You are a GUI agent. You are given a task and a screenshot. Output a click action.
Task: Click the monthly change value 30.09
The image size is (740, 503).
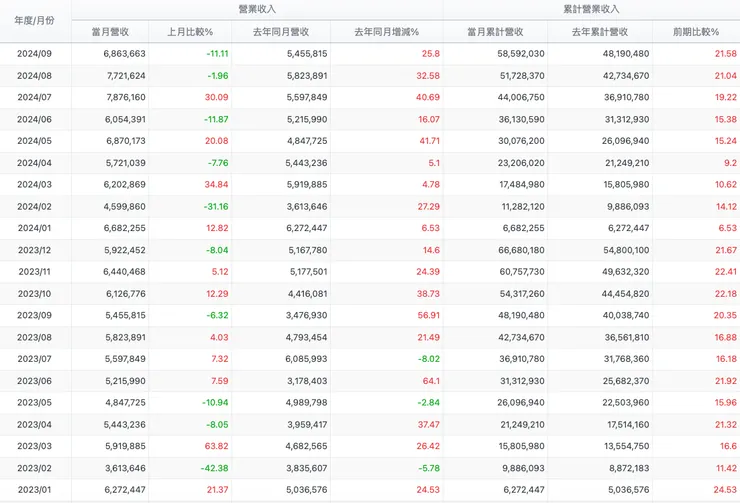pos(217,97)
